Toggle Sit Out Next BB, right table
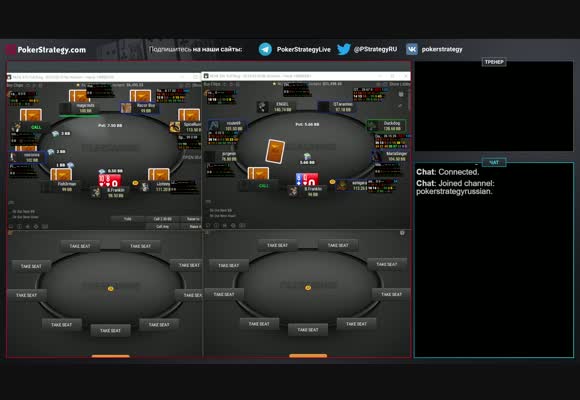The image size is (580, 400). point(221,211)
